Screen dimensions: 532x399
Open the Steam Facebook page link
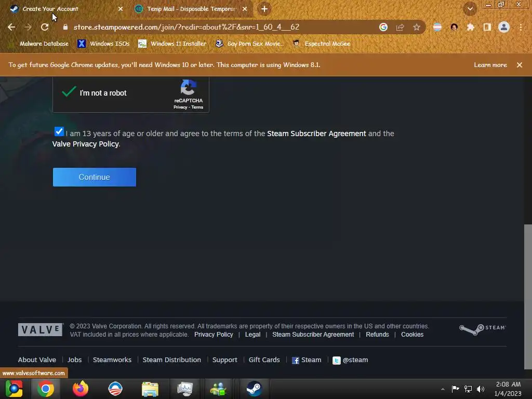pyautogui.click(x=307, y=360)
